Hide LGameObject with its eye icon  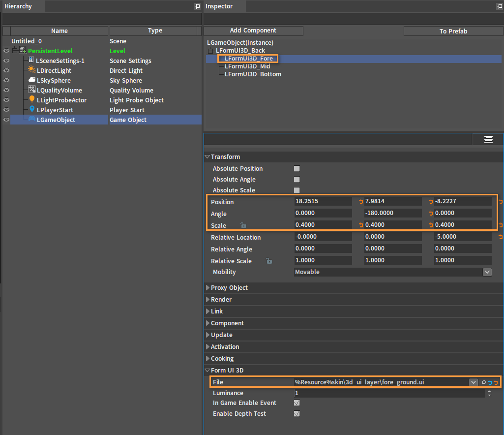(x=6, y=120)
